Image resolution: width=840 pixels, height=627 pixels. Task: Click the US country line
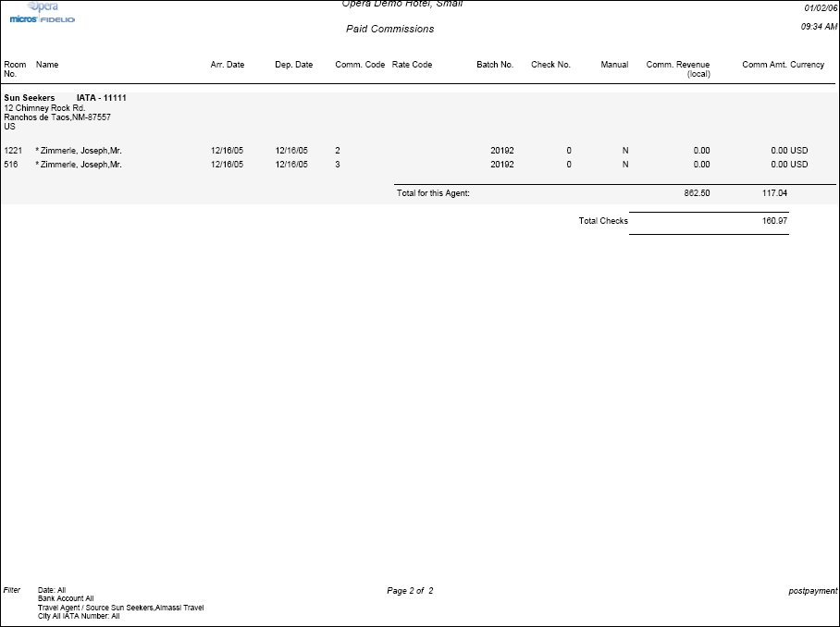click(9, 127)
